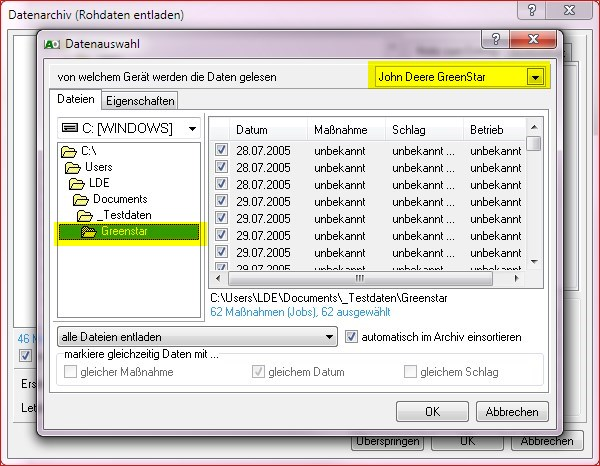
Task: Click Abbrechen in the Datenarchiv background window
Action: pyautogui.click(x=547, y=442)
